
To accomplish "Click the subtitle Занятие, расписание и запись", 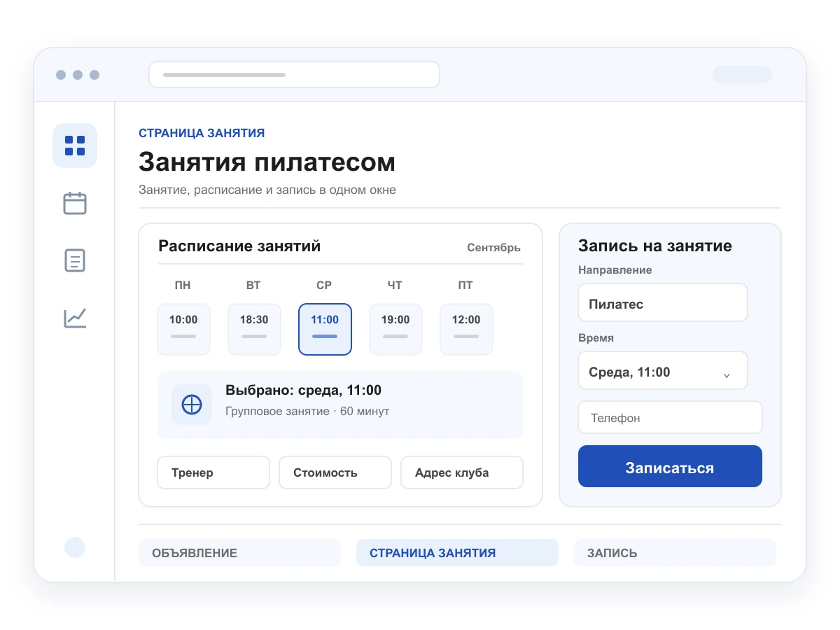I will [x=267, y=190].
